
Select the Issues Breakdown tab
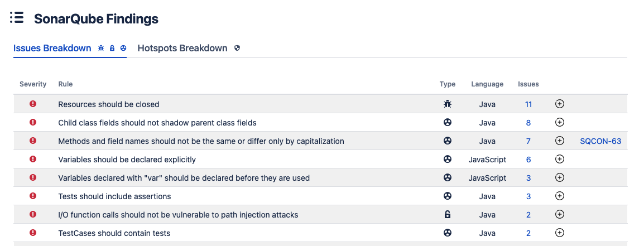(x=52, y=48)
